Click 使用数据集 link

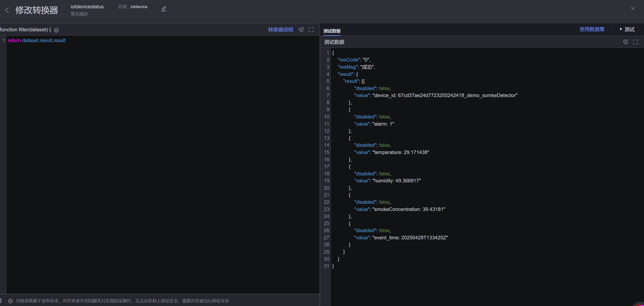592,29
